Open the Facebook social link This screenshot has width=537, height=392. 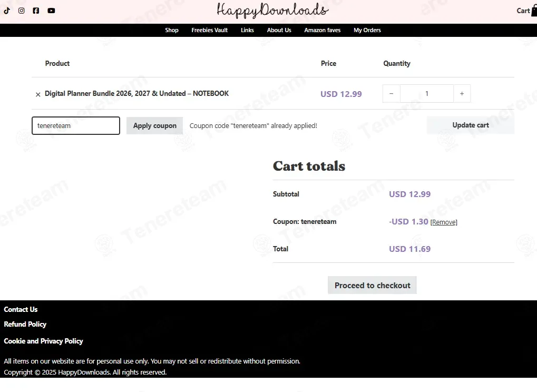tap(36, 11)
